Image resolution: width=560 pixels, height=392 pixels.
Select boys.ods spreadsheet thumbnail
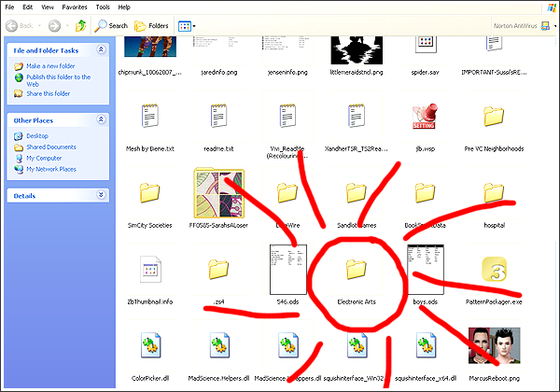(x=426, y=270)
